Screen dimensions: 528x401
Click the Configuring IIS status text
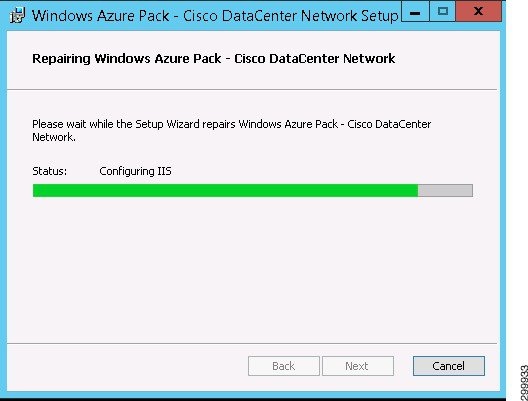[135, 171]
